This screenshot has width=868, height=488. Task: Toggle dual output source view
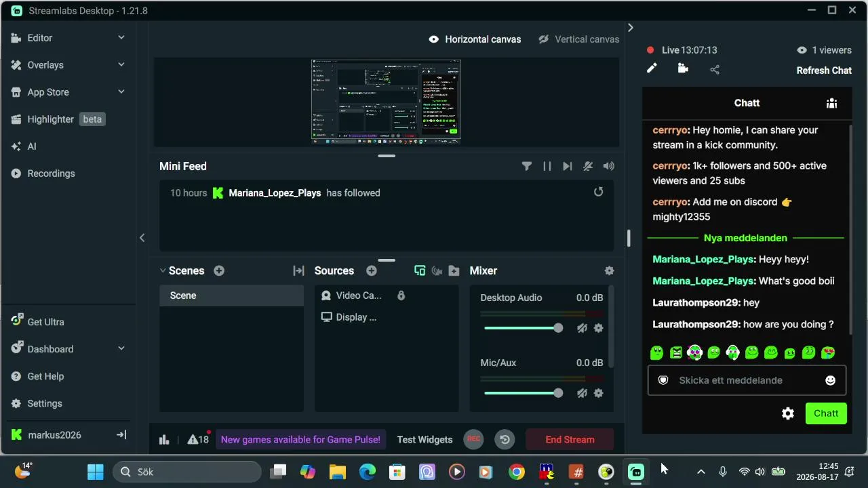point(420,270)
